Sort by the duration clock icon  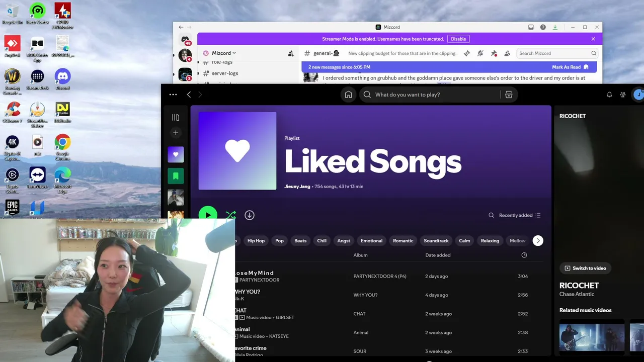pos(524,255)
